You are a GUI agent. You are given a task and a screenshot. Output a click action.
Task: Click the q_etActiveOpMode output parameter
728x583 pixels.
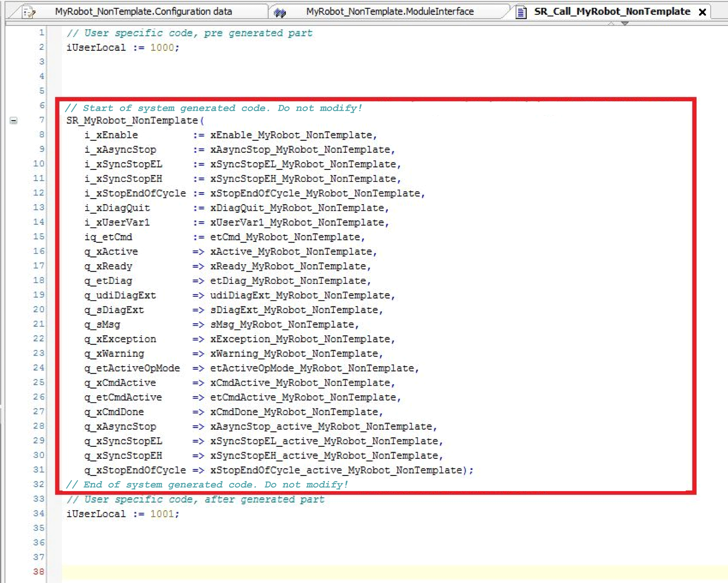pos(132,368)
